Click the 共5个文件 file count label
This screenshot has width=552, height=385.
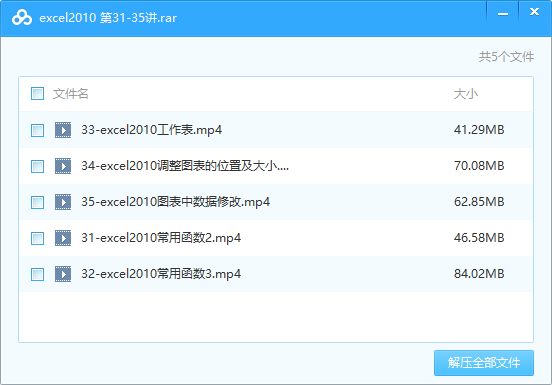(506, 57)
